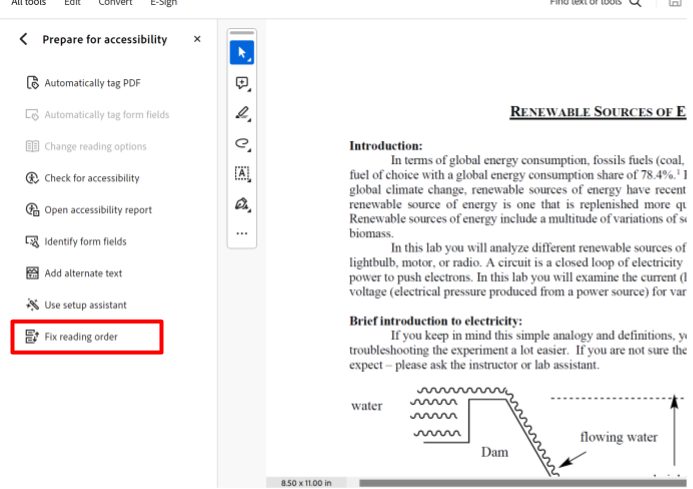Select the add comment tool
693x489 pixels.
point(241,84)
